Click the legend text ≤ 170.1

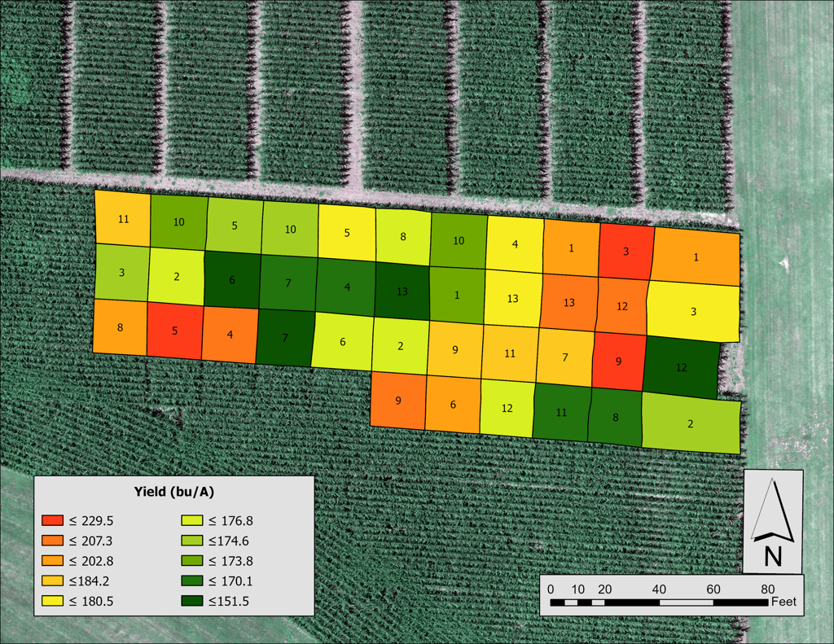(230, 581)
